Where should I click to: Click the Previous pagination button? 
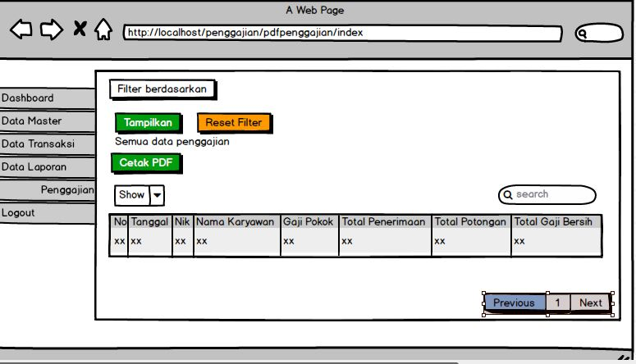(x=515, y=303)
